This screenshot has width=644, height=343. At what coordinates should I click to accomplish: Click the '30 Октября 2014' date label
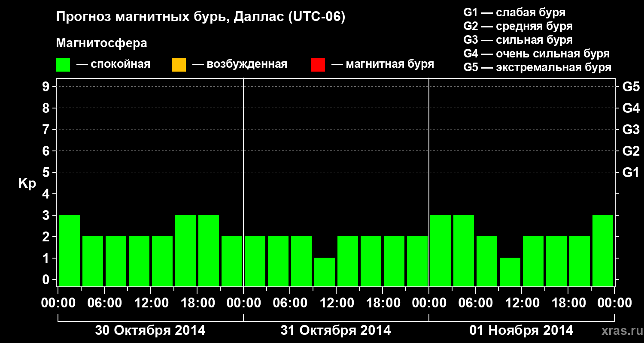tap(150, 331)
